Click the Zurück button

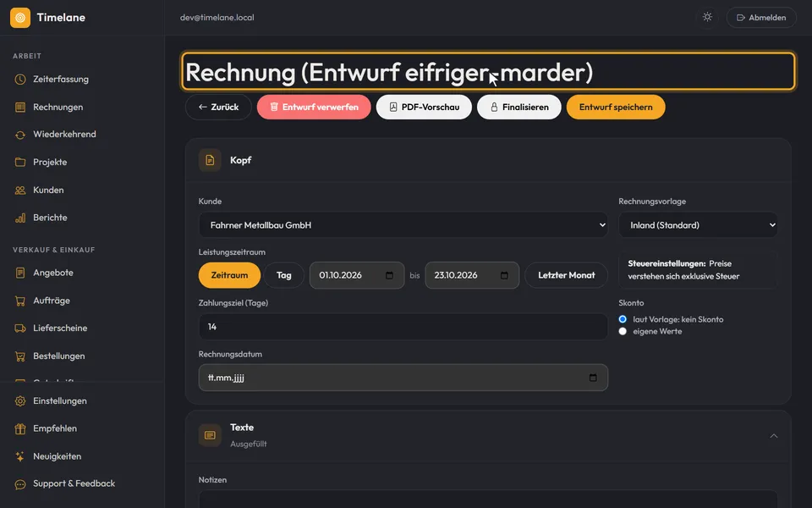coord(218,108)
